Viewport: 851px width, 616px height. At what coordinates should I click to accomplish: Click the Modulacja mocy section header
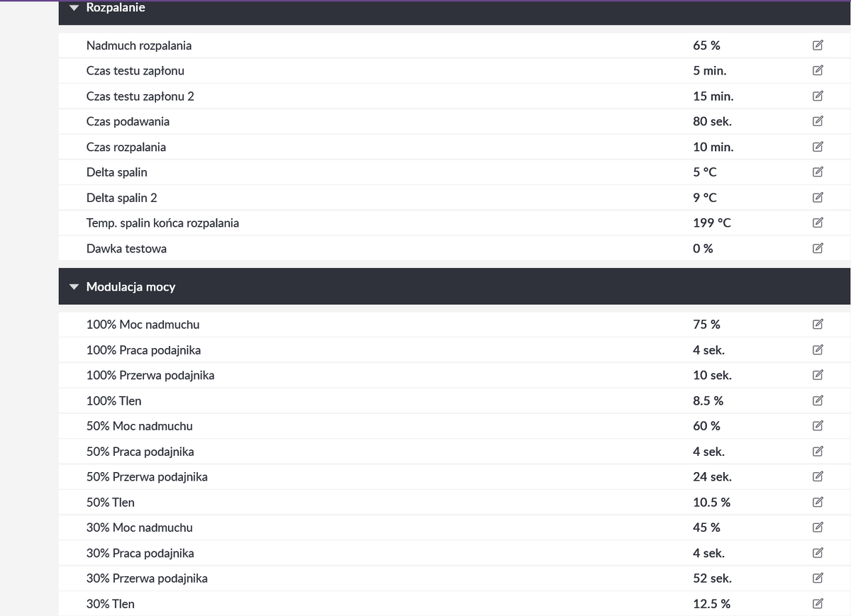point(130,287)
